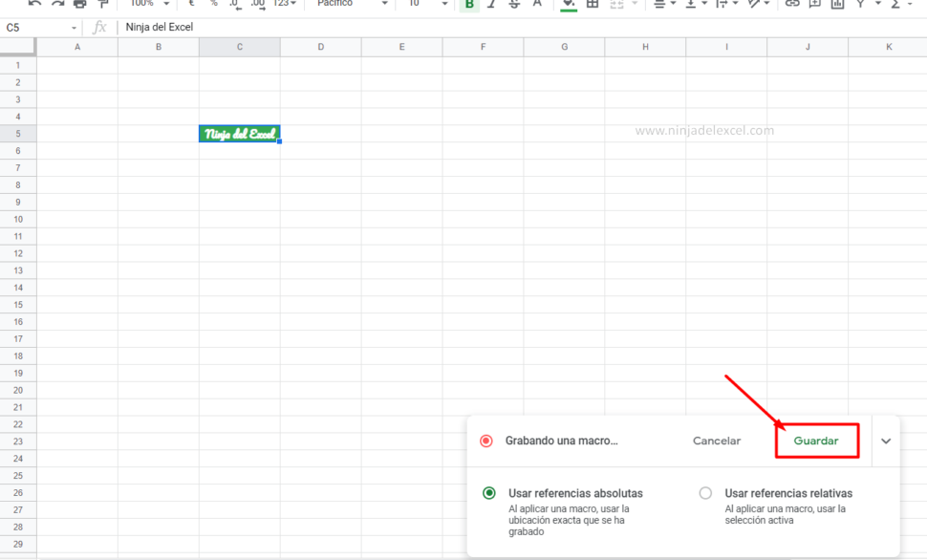Image resolution: width=927 pixels, height=560 pixels.
Task: Toggle bold formatting
Action: pyautogui.click(x=467, y=4)
